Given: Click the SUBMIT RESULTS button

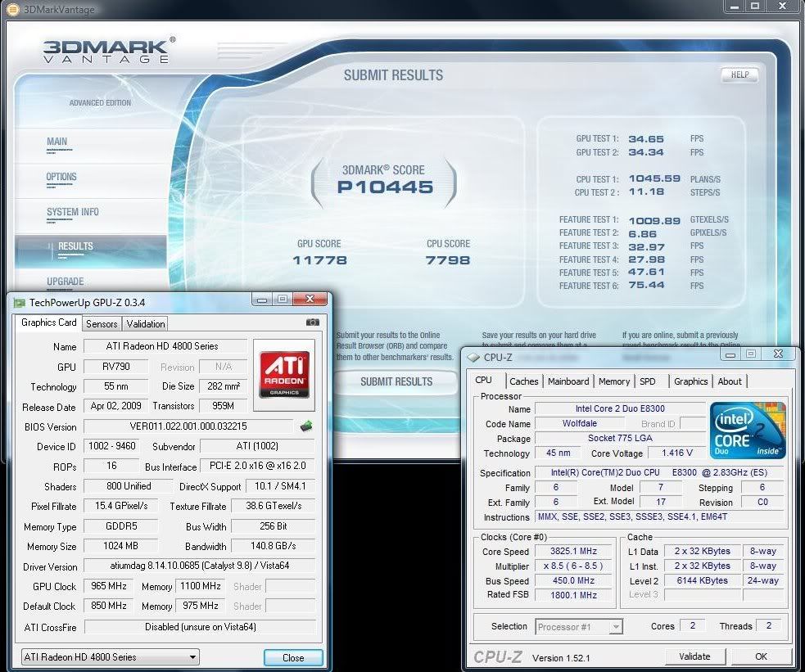Looking at the screenshot, I should click(396, 381).
